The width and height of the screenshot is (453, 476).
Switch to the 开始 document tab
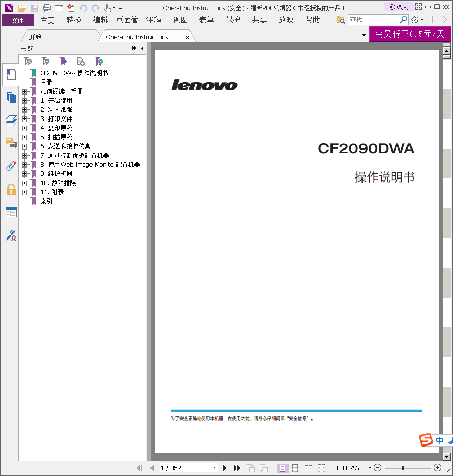[x=35, y=37]
